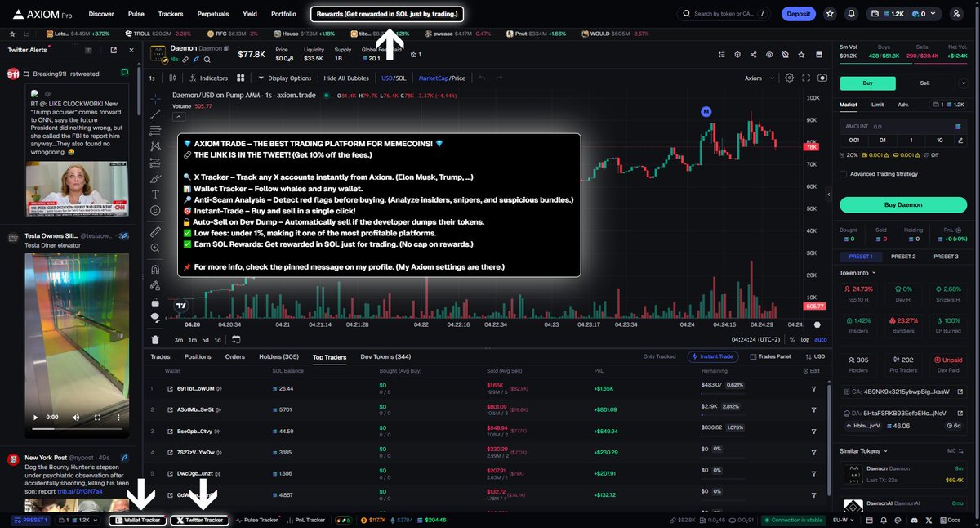Click the Buy Daemon button
This screenshot has width=980, height=528.
[903, 204]
